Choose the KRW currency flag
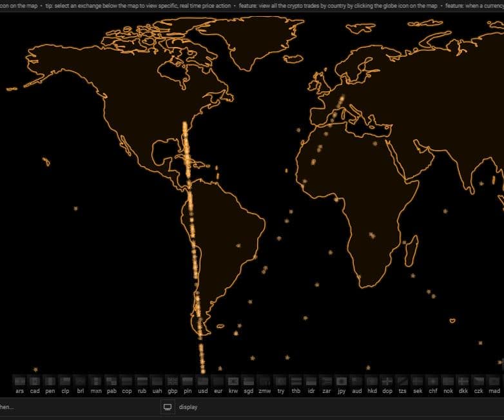504x420 pixels. [x=233, y=381]
